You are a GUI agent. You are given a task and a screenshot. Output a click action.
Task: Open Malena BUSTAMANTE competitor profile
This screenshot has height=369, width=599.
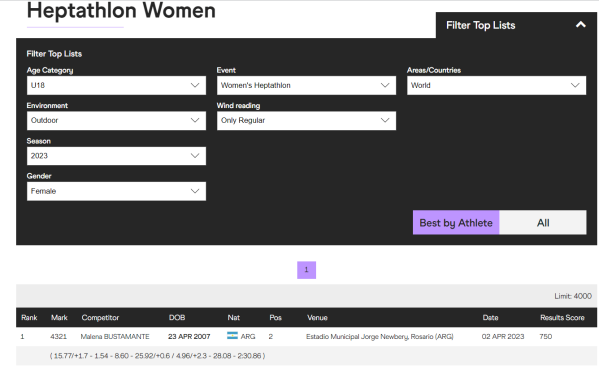pos(115,337)
